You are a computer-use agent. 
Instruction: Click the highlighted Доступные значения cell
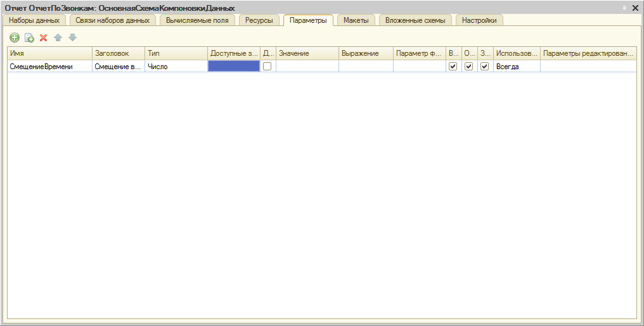234,66
